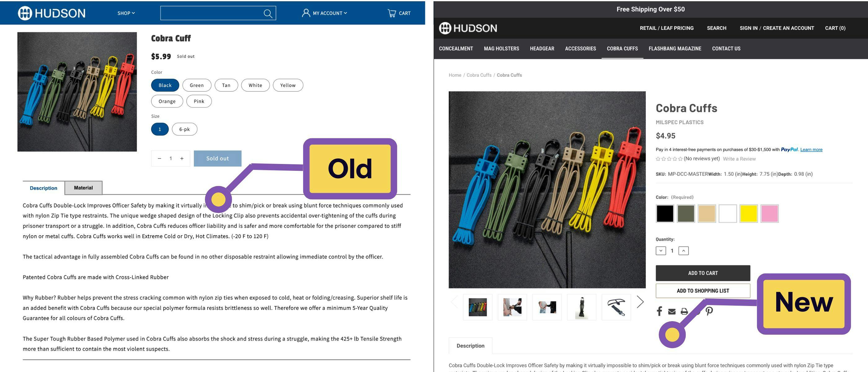Click Home breadcrumb link
This screenshot has width=868, height=372.
455,75
